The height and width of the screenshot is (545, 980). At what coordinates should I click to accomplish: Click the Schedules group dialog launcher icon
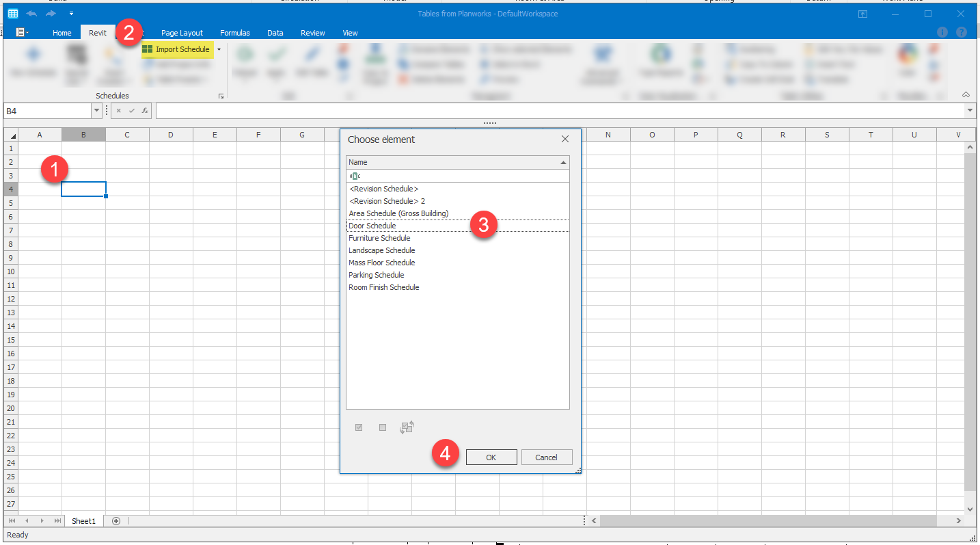click(x=221, y=96)
